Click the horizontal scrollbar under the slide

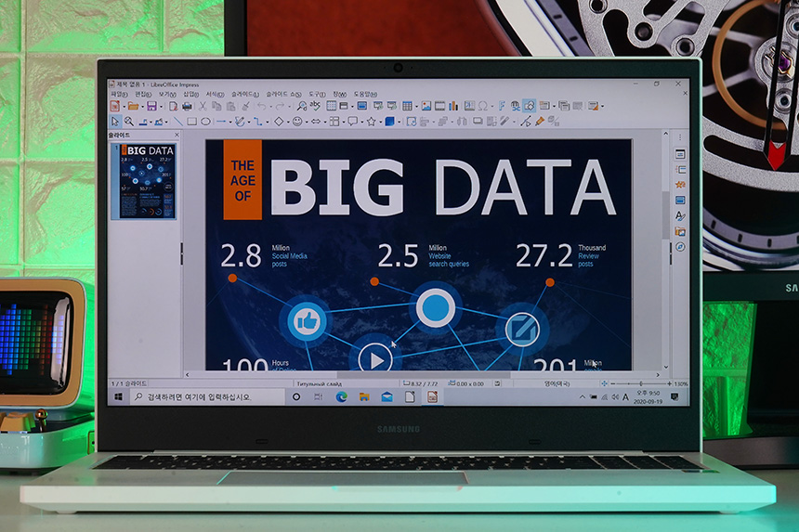423,375
